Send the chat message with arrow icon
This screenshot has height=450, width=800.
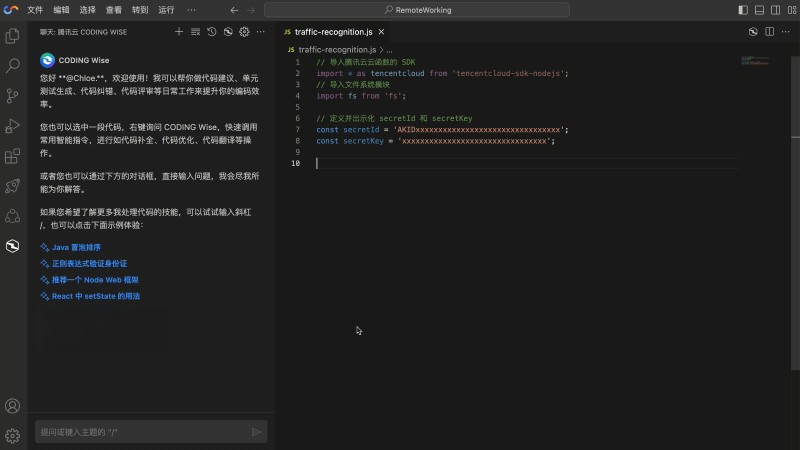pyautogui.click(x=256, y=432)
